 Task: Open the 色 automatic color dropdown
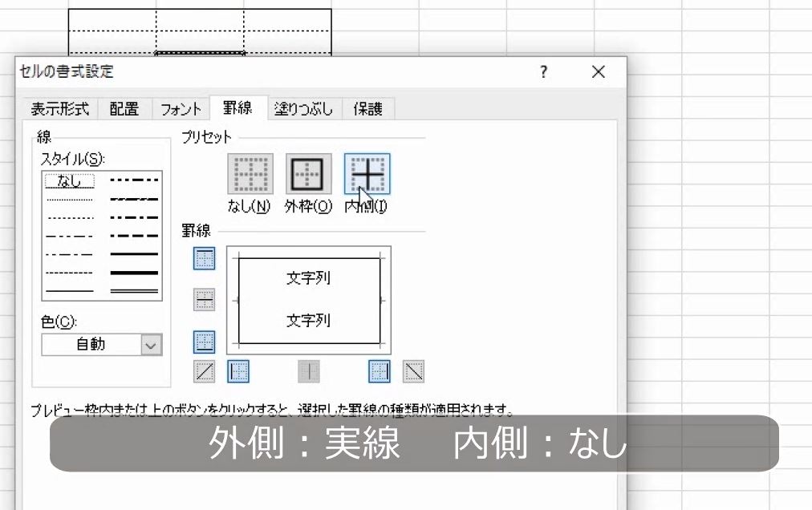click(x=151, y=344)
